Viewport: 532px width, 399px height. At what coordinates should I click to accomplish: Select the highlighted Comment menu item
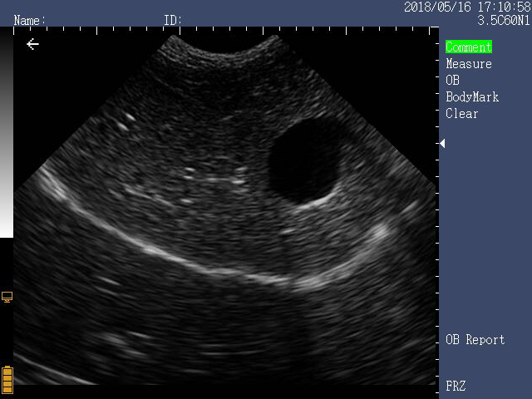pyautogui.click(x=469, y=47)
